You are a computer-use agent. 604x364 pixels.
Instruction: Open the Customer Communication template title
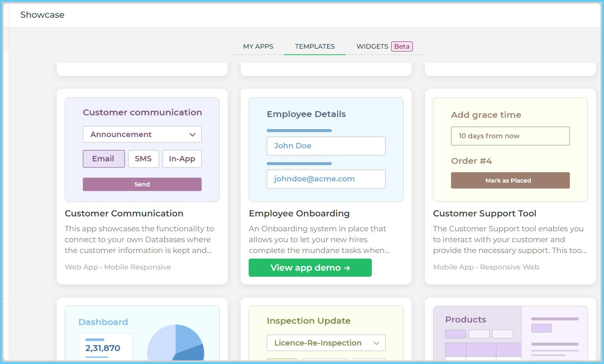click(x=124, y=214)
